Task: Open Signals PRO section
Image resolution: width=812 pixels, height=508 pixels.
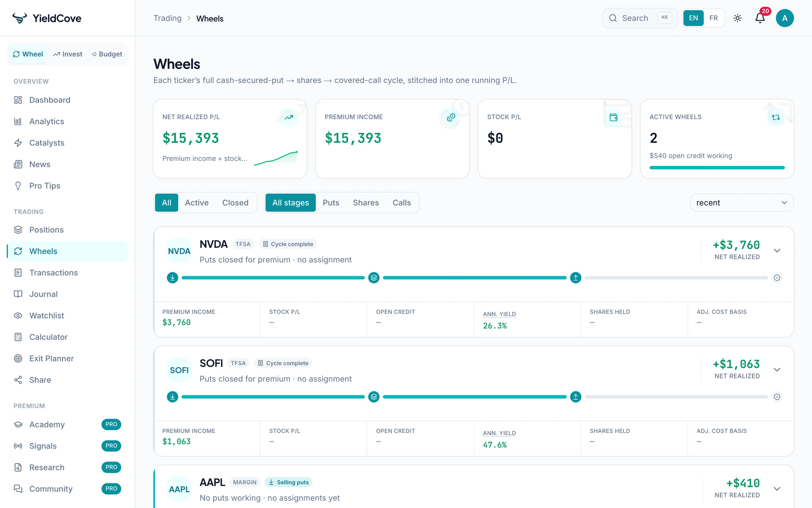Action: [67, 446]
